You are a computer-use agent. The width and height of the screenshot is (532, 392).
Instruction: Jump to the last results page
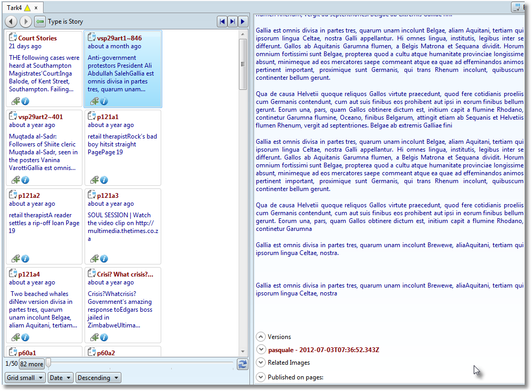233,22
